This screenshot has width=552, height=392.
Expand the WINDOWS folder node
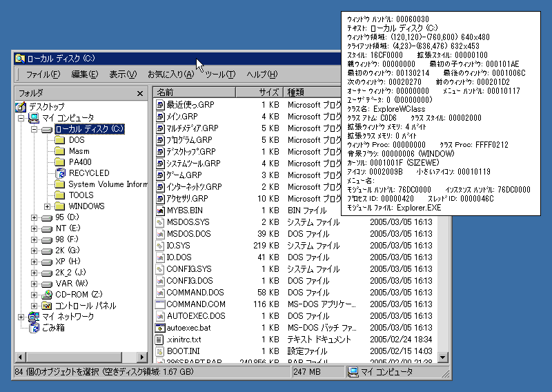47,206
